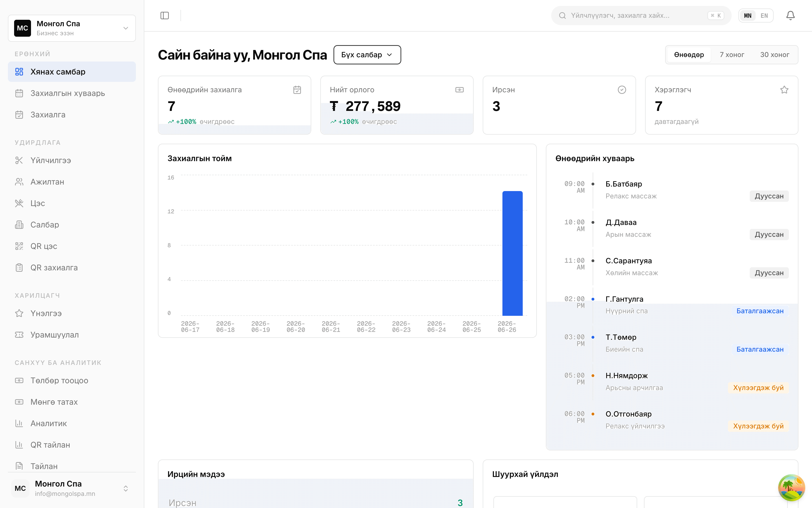The image size is (812, 508).
Task: Click the Салбар building icon
Action: [19, 225]
